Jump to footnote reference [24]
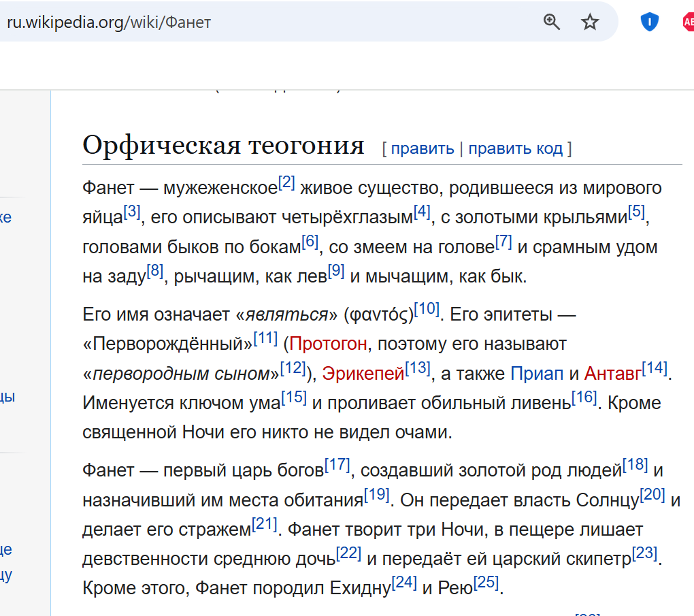 click(404, 583)
